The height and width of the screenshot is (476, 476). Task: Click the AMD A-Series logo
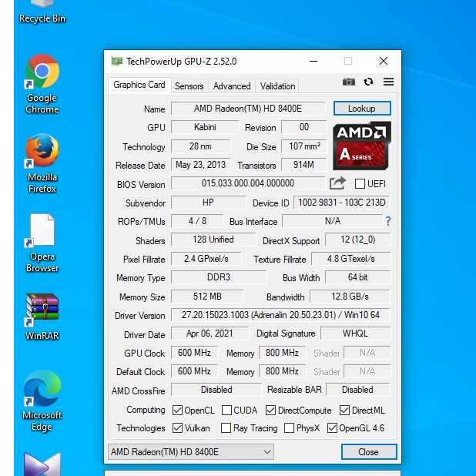tap(361, 146)
